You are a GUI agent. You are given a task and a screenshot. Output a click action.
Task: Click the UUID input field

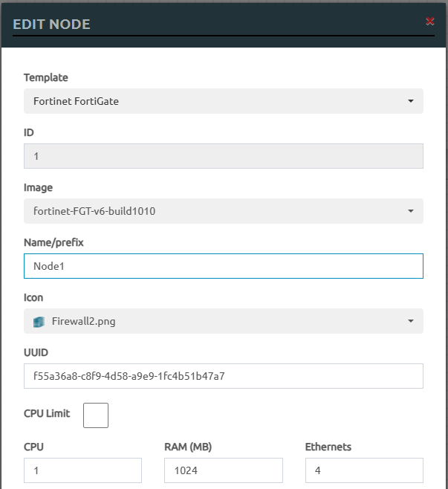[x=224, y=376]
